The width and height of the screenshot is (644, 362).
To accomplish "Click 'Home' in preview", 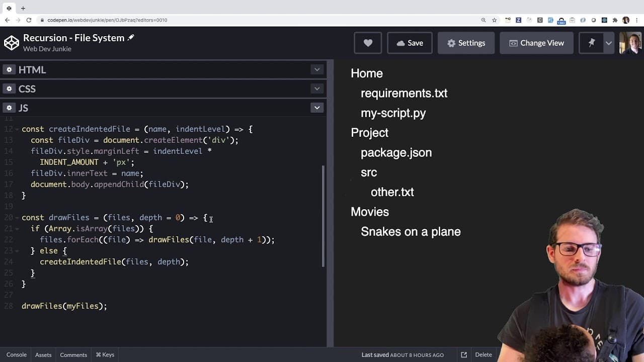I will tap(367, 73).
